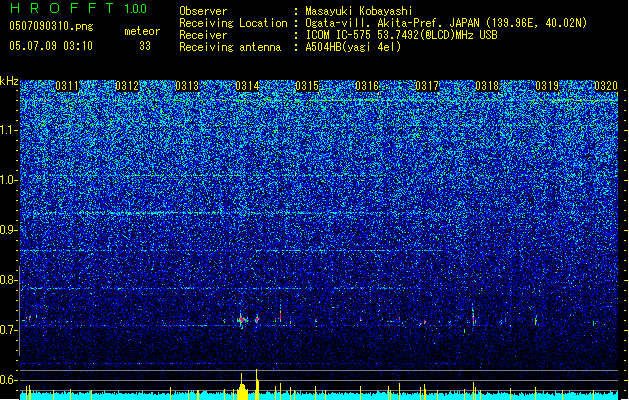
Task: Click the 0316 time marker
Action: [x=367, y=86]
